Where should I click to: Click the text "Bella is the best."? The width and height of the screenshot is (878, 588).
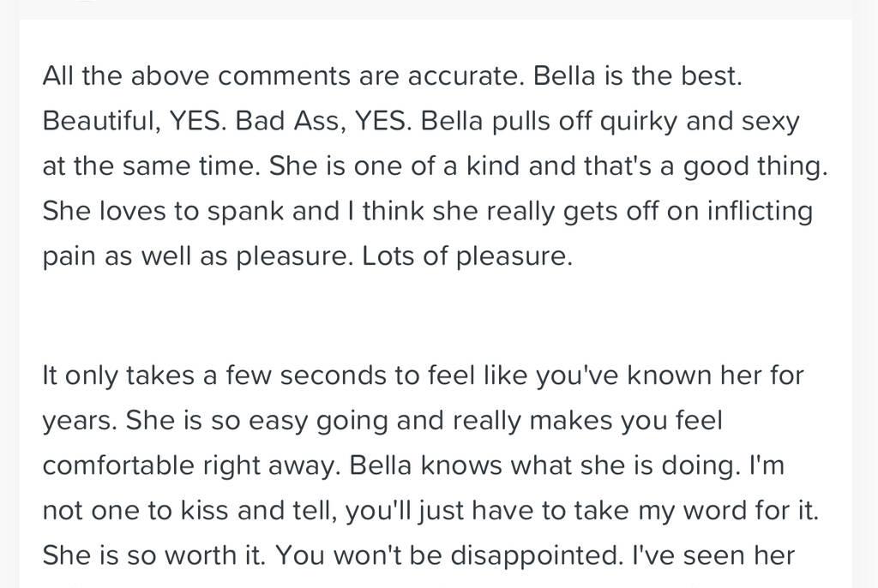[637, 76]
